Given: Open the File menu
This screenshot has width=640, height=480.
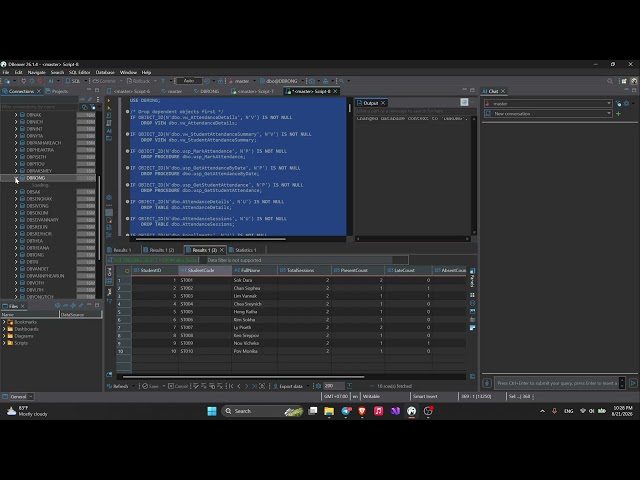Looking at the screenshot, I should 6,72.
